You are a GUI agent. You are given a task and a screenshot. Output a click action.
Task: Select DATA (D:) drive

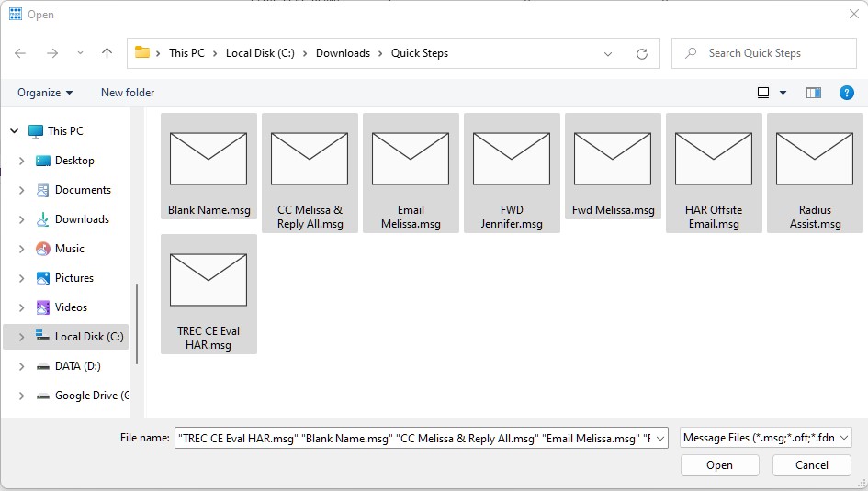pos(77,365)
